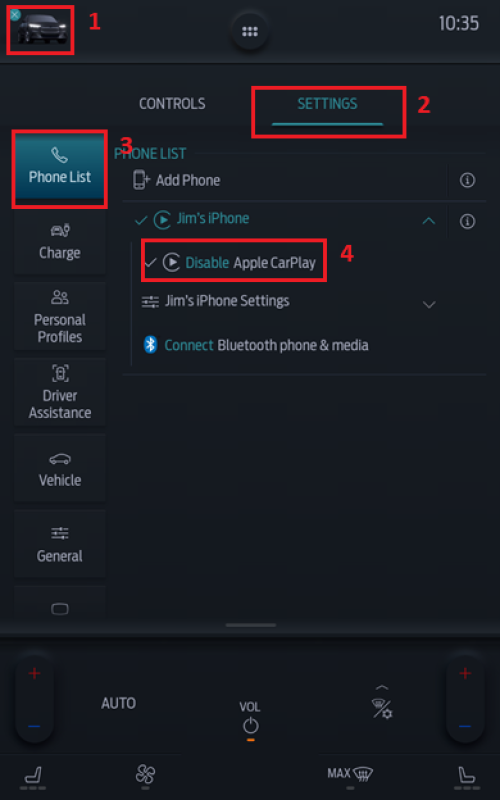Open passenger seat climate control
Viewport: 500px width, 800px height.
tap(467, 776)
